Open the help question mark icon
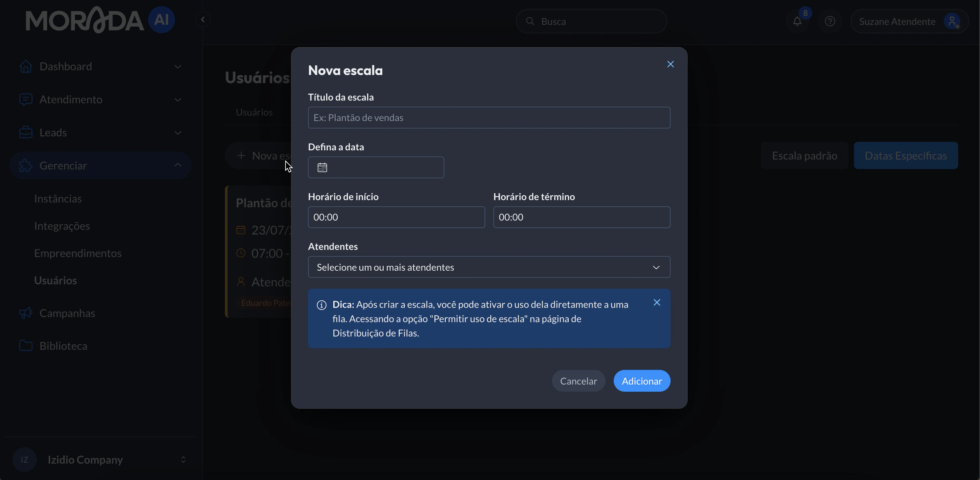Viewport: 980px width, 480px height. coord(830,22)
